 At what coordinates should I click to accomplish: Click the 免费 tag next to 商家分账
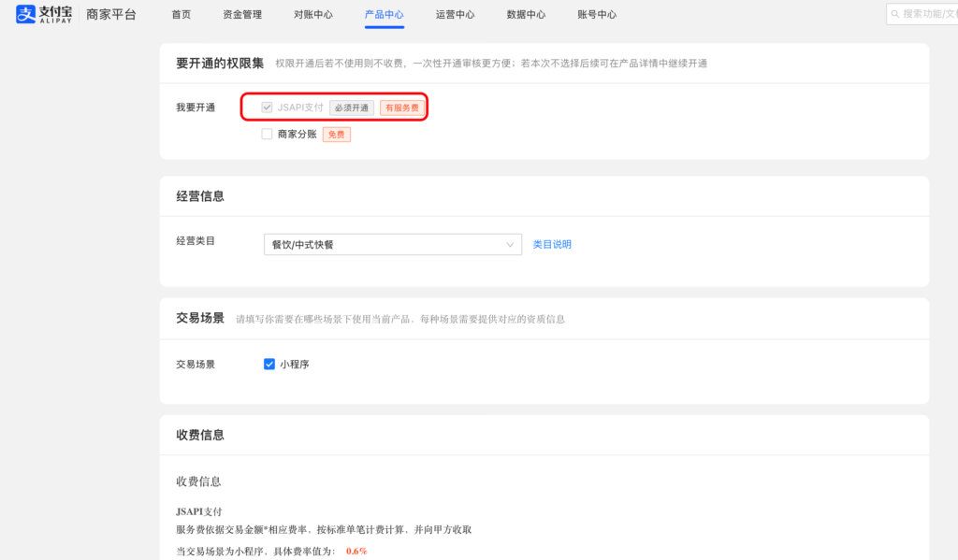(336, 134)
